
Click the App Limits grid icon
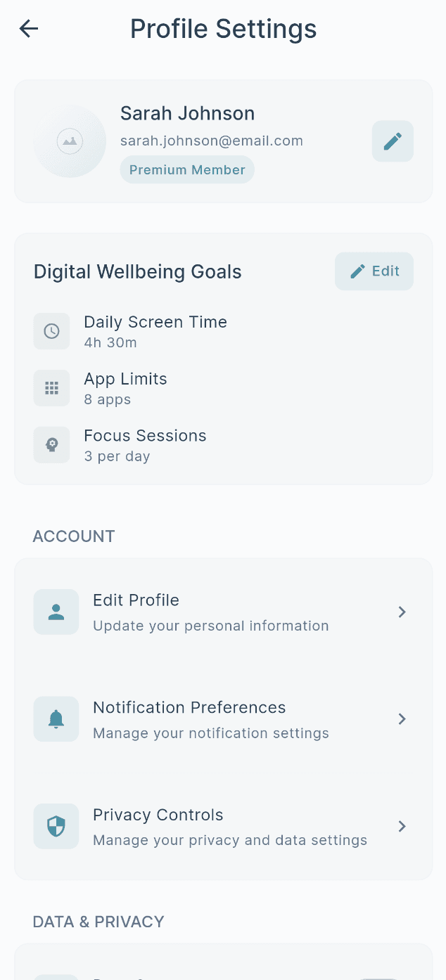(51, 388)
